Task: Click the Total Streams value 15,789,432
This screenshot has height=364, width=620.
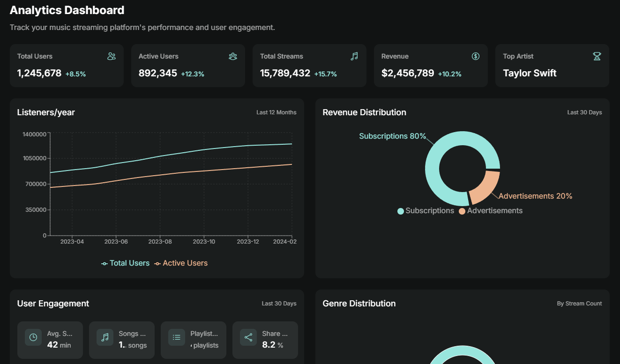Action: coord(285,73)
